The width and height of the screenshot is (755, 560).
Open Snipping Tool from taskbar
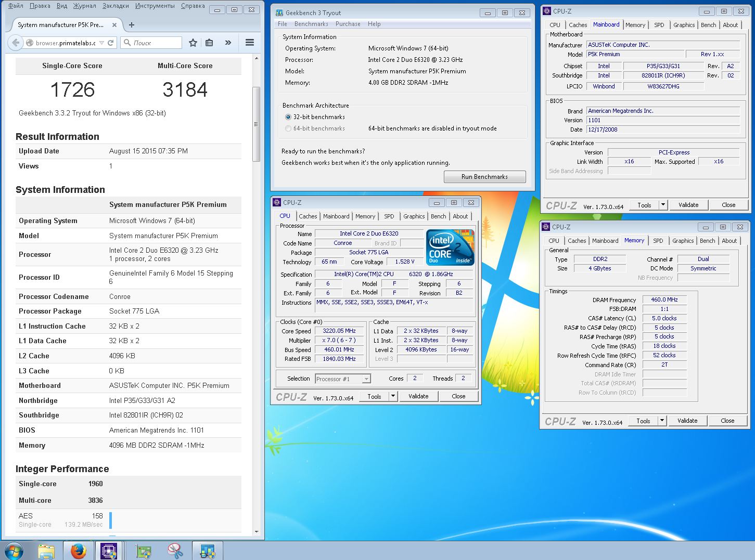175,552
